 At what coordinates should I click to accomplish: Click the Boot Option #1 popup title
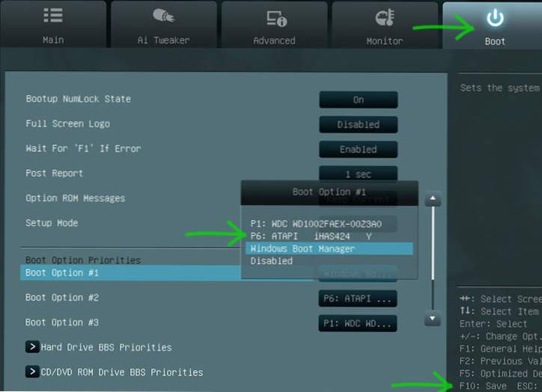pos(329,192)
